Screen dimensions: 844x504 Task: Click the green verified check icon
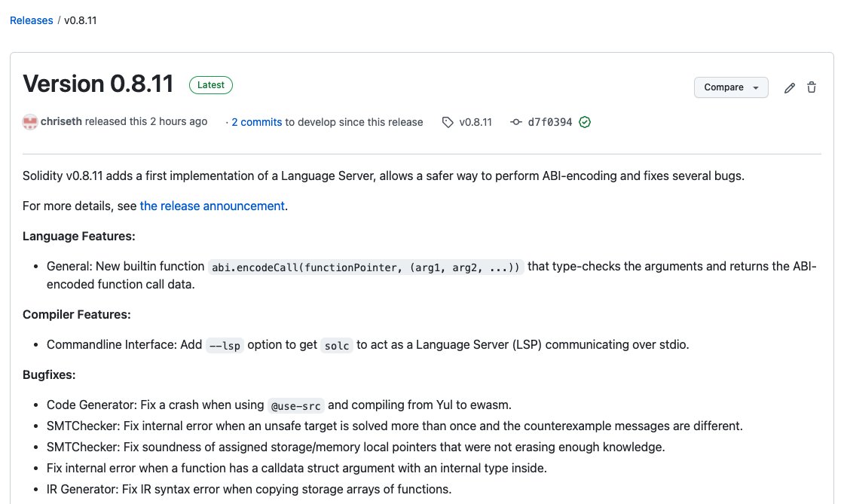585,122
